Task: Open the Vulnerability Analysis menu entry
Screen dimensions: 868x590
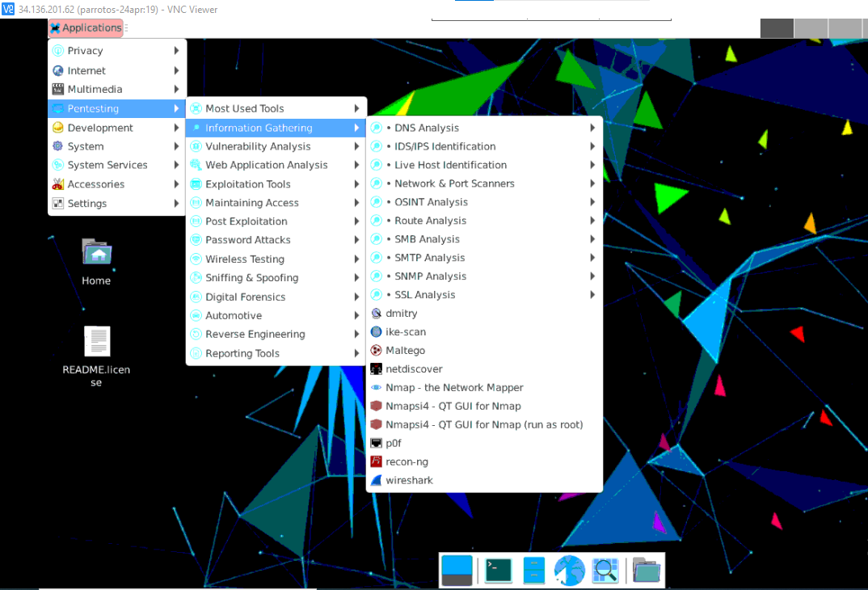Action: click(276, 146)
